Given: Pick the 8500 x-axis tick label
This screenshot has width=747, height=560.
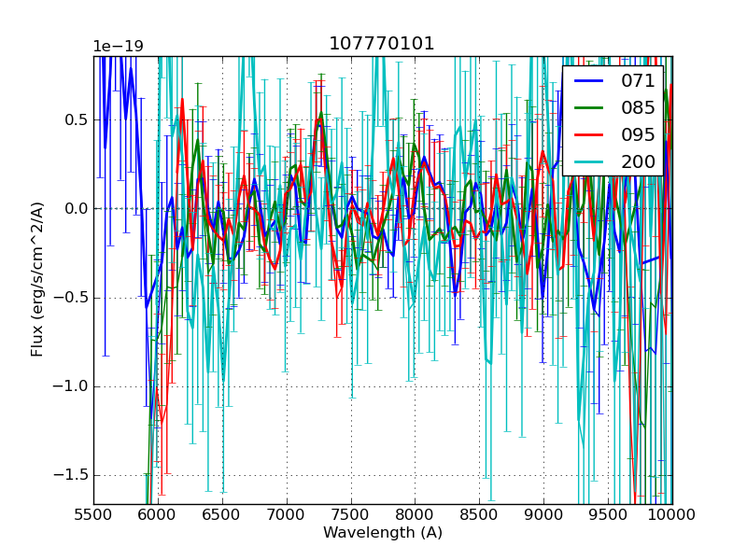Looking at the screenshot, I should [480, 514].
